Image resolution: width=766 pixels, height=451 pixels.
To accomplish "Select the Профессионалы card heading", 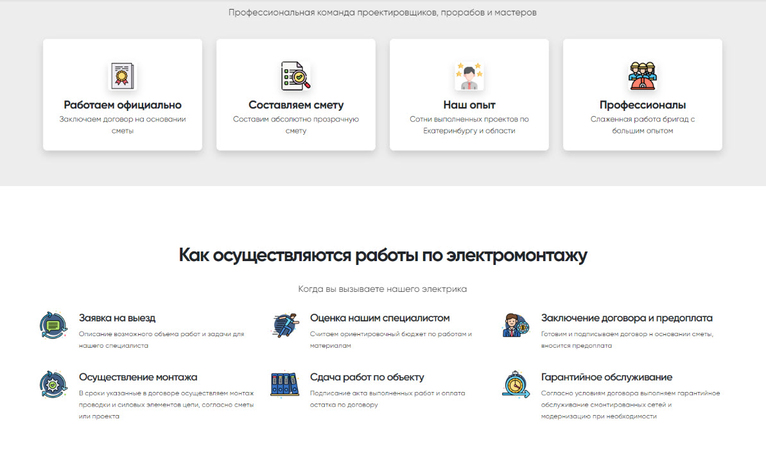I will [642, 105].
